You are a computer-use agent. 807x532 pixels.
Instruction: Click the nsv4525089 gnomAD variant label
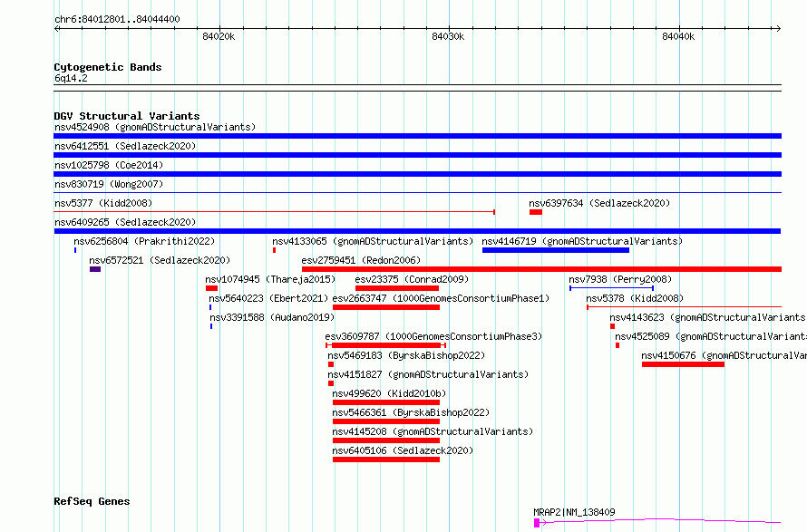click(711, 336)
